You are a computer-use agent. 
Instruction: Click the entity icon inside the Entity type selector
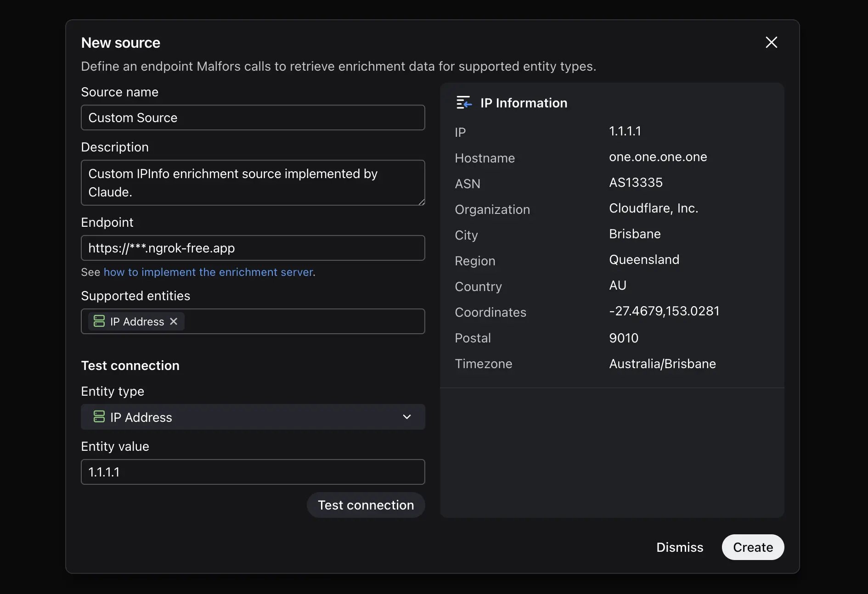99,417
